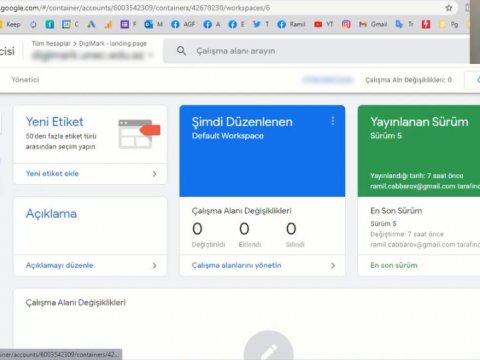Image resolution: width=480 pixels, height=360 pixels.
Task: Open the red Adobe Flash bookmark icon
Action: point(426,24)
